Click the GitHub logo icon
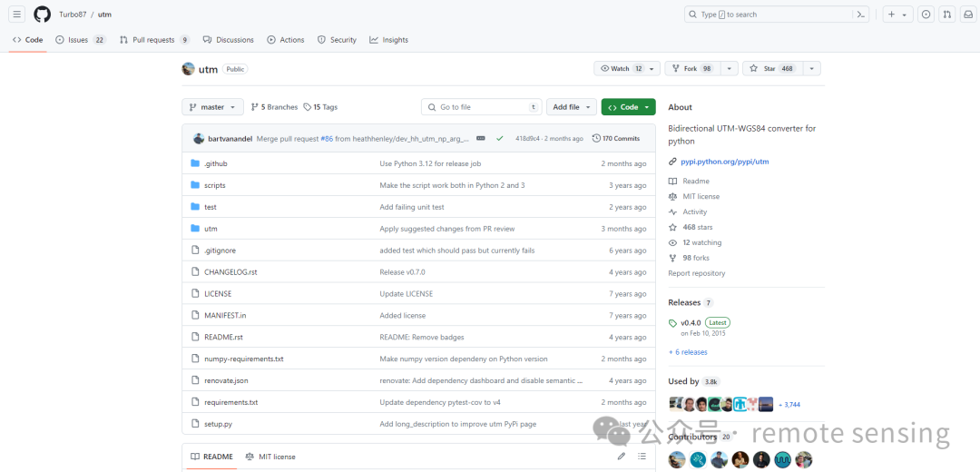 tap(42, 15)
